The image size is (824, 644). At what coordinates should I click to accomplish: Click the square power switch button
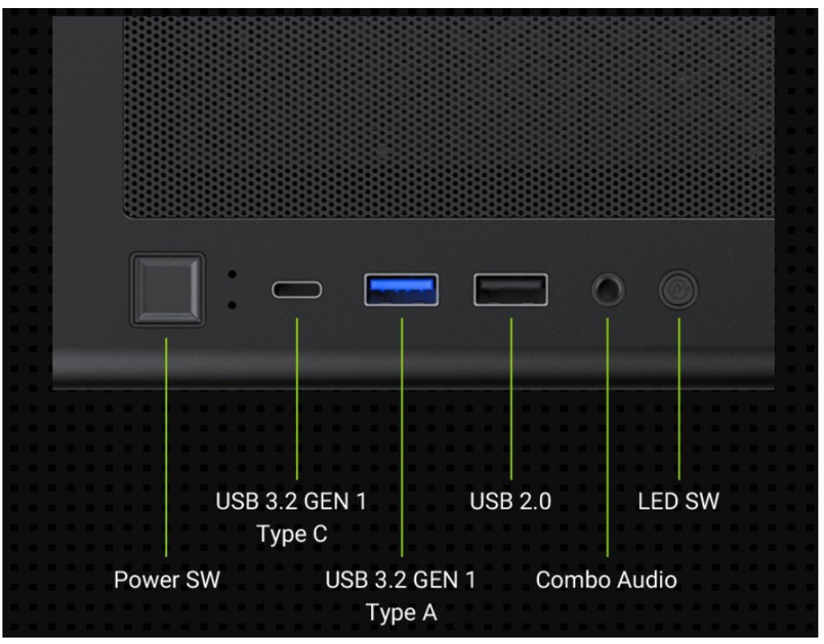point(167,290)
